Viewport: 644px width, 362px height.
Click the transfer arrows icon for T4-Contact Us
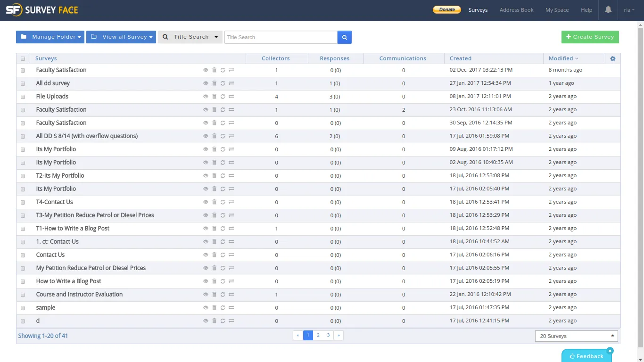[x=231, y=202]
